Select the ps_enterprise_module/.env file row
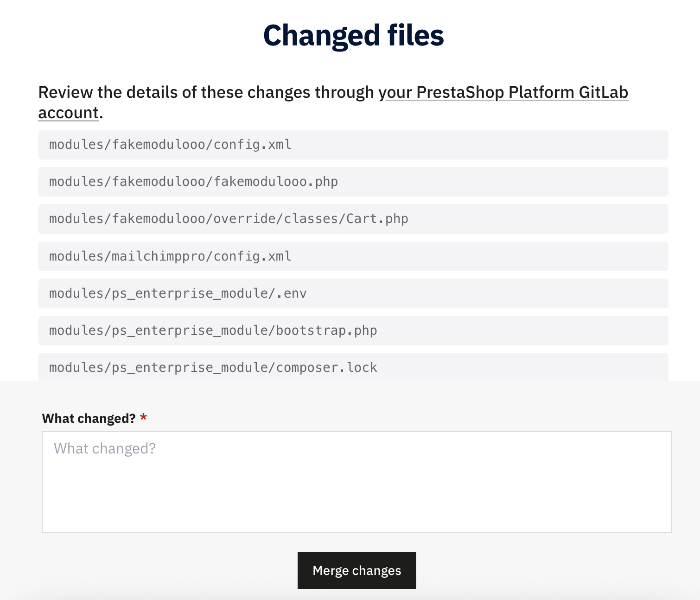 pyautogui.click(x=353, y=294)
